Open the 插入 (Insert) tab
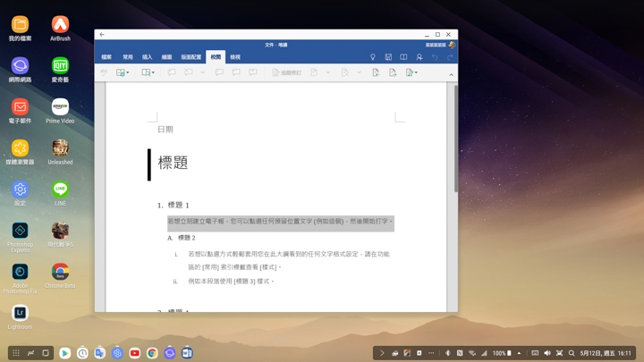 147,57
